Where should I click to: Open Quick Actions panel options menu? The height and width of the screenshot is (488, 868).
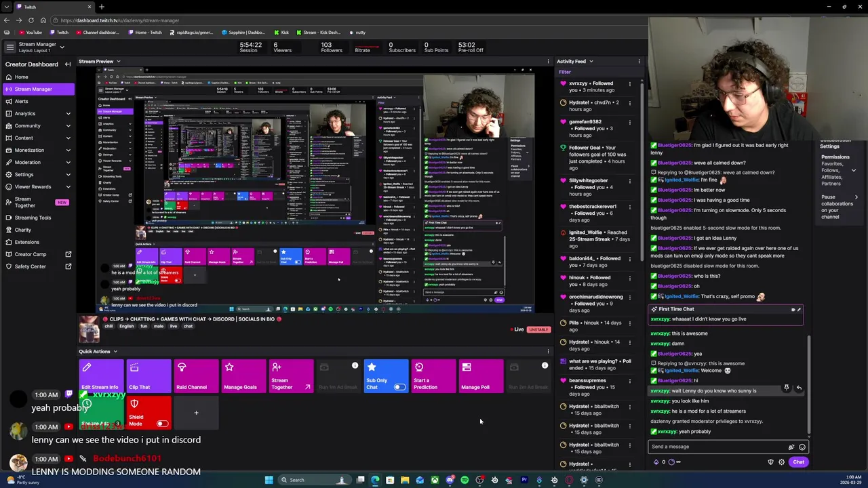pyautogui.click(x=548, y=351)
